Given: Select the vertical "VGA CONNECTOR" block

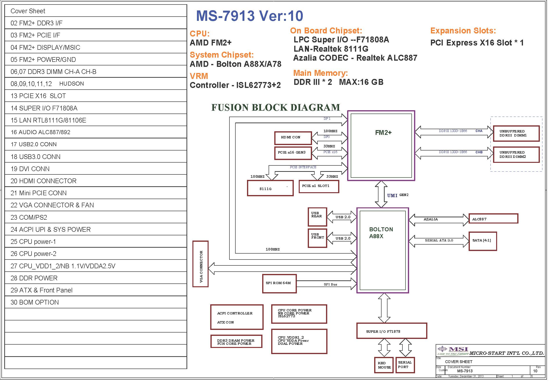Looking at the screenshot, I should (x=201, y=264).
